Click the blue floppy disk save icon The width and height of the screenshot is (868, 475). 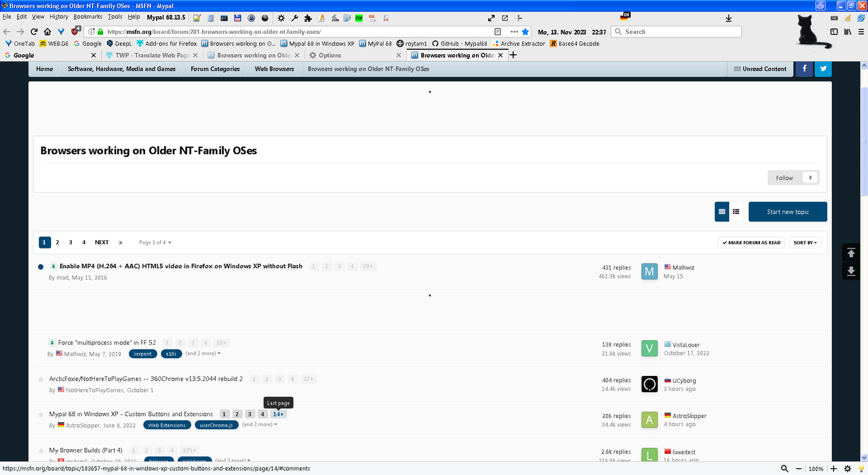237,18
